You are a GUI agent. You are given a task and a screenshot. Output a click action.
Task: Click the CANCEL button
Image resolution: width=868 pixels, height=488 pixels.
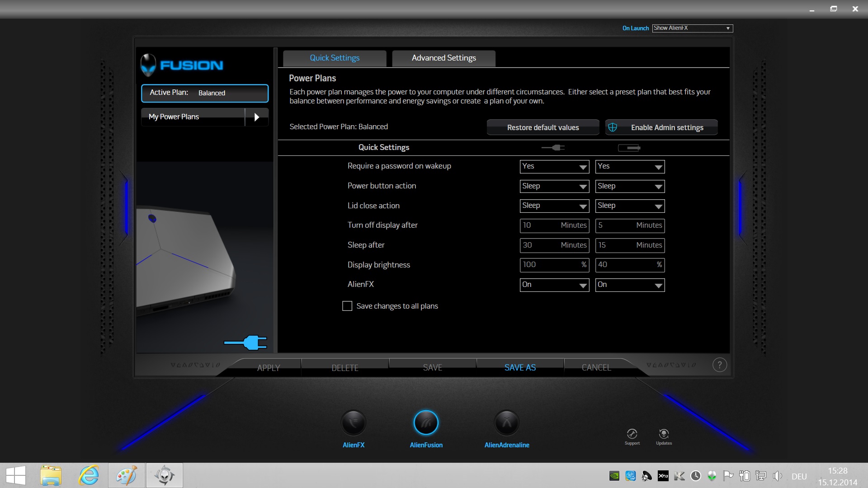(x=596, y=368)
